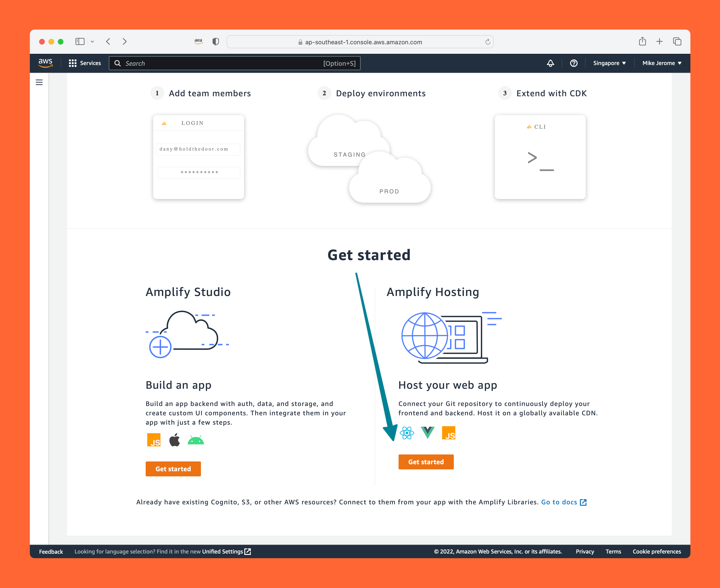
Task: Click the AWS services grid icon
Action: [72, 63]
